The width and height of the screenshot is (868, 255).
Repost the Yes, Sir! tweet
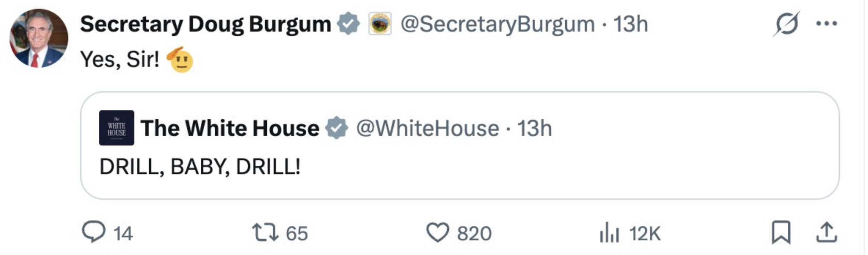[265, 233]
